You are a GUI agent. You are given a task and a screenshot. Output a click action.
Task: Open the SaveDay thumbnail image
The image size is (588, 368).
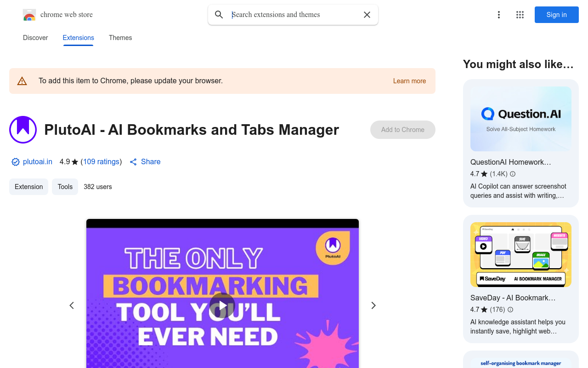[x=521, y=255]
